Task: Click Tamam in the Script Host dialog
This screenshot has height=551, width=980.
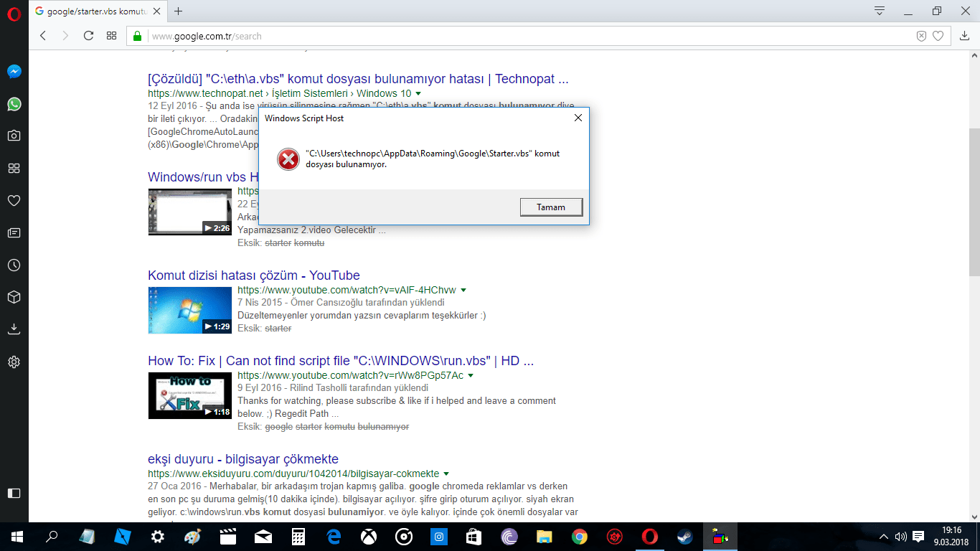Action: pyautogui.click(x=551, y=207)
